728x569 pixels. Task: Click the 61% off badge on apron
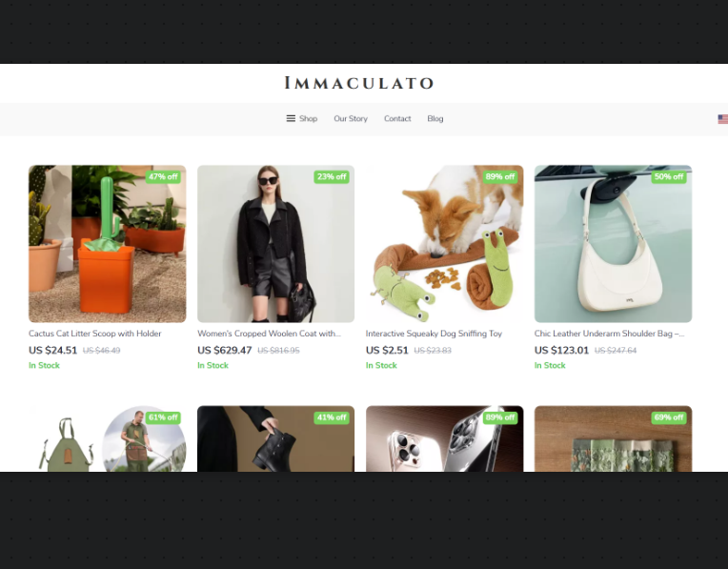tap(163, 417)
